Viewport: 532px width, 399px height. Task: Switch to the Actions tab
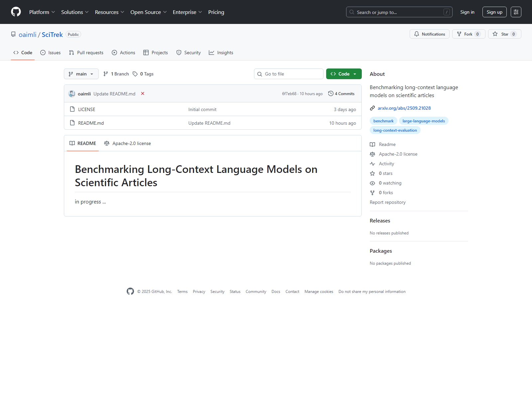tap(123, 53)
